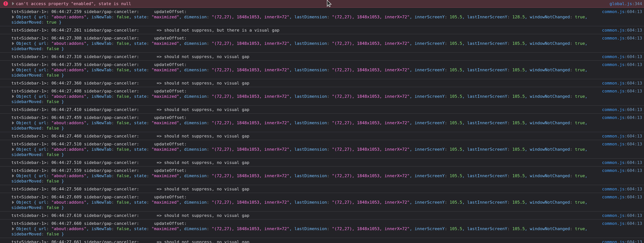Follow common.js:604:13 link on the 06:44:27.359 row
The image size is (644, 243).
pos(622,65)
